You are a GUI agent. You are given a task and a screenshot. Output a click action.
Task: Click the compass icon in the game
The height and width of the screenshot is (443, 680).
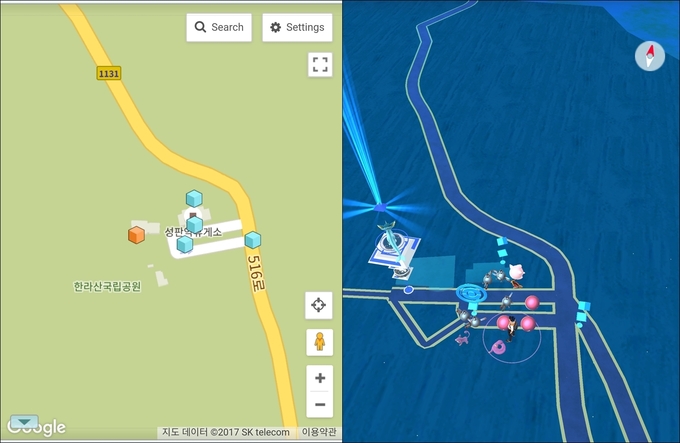point(650,56)
